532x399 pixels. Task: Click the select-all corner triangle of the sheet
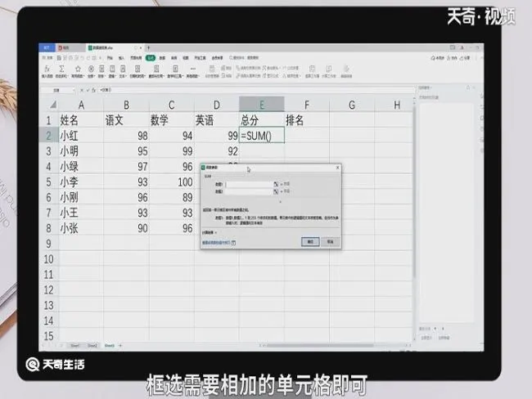pyautogui.click(x=53, y=105)
